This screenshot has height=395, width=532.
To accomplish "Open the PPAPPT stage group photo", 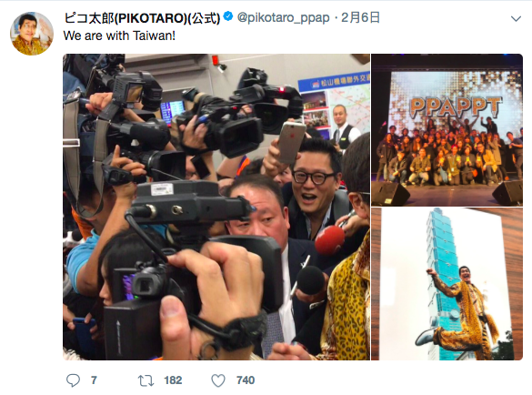I will [x=447, y=130].
